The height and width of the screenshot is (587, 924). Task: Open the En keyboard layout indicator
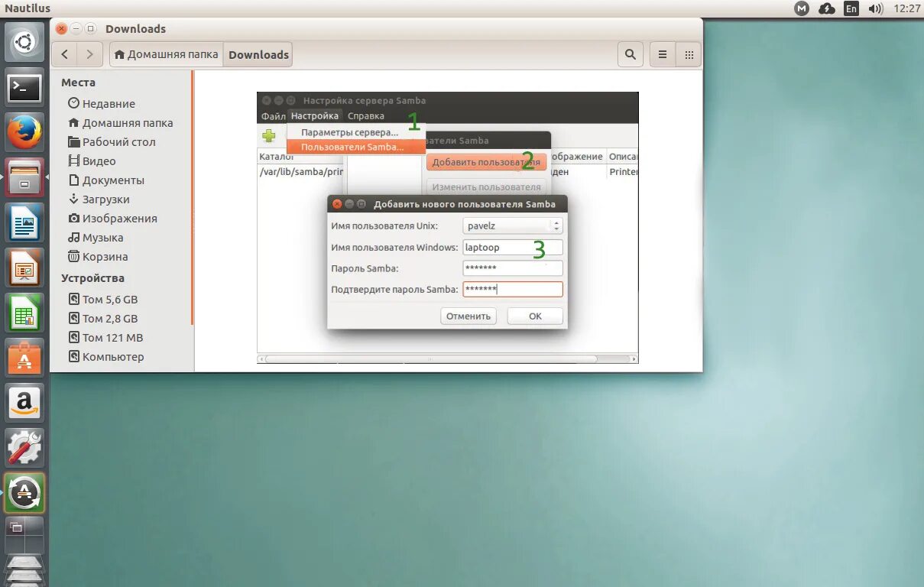[851, 9]
